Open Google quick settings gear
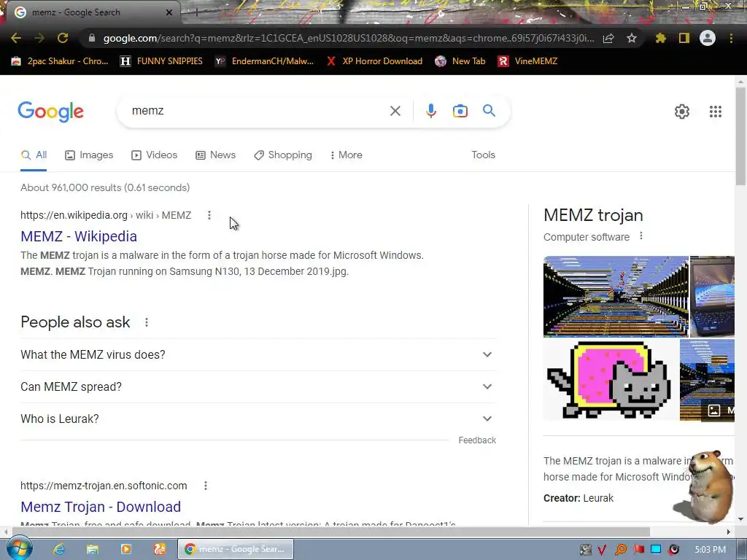The height and width of the screenshot is (560, 747). point(682,112)
